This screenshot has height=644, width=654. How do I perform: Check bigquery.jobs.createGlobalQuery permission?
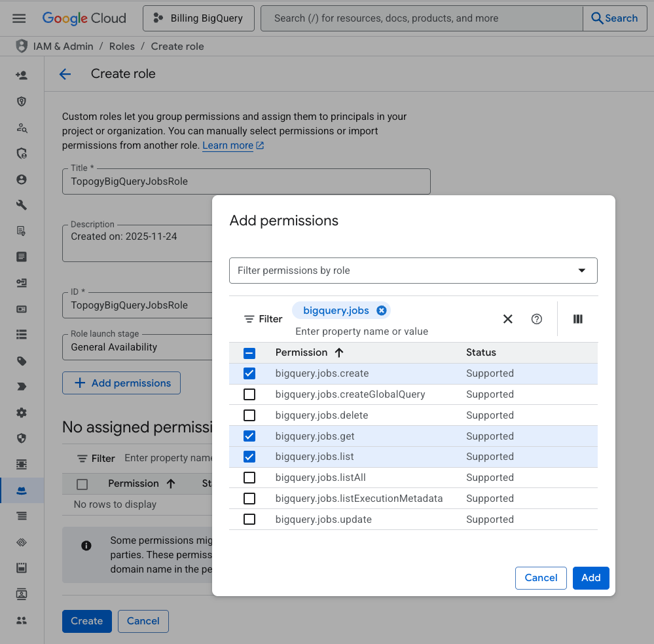(x=249, y=394)
